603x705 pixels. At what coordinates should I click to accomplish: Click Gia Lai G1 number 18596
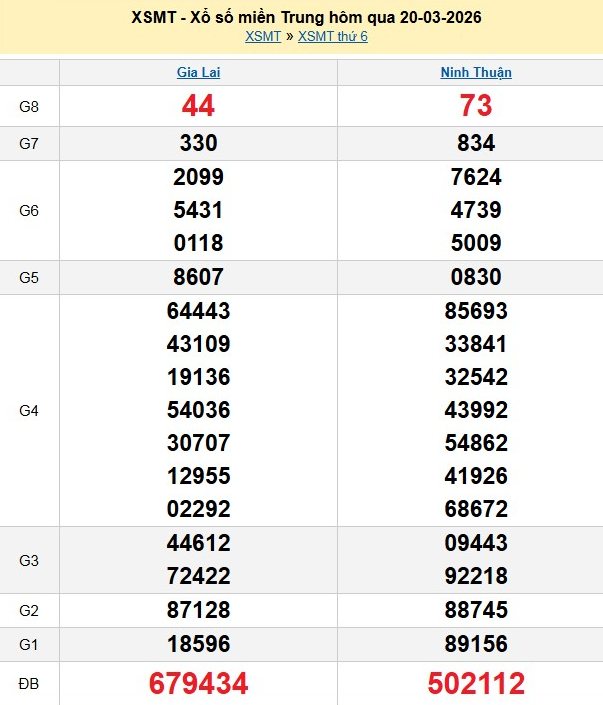pos(198,644)
